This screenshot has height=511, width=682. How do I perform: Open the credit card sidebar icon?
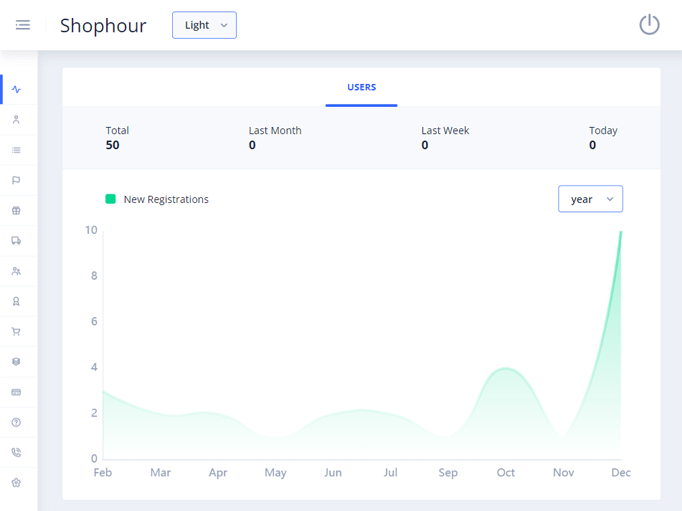(16, 393)
